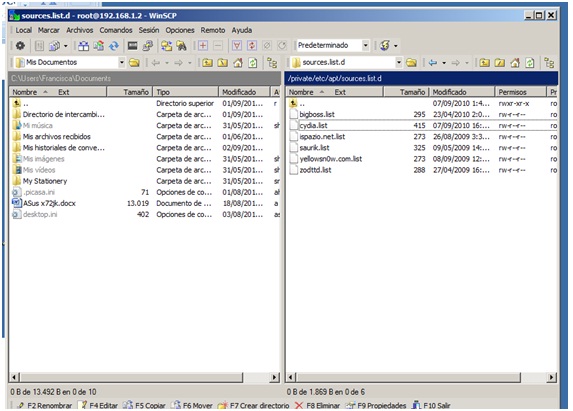Viewport: 573px width, 411px height.
Task: Open the Ayuda menu
Action: coord(242,30)
